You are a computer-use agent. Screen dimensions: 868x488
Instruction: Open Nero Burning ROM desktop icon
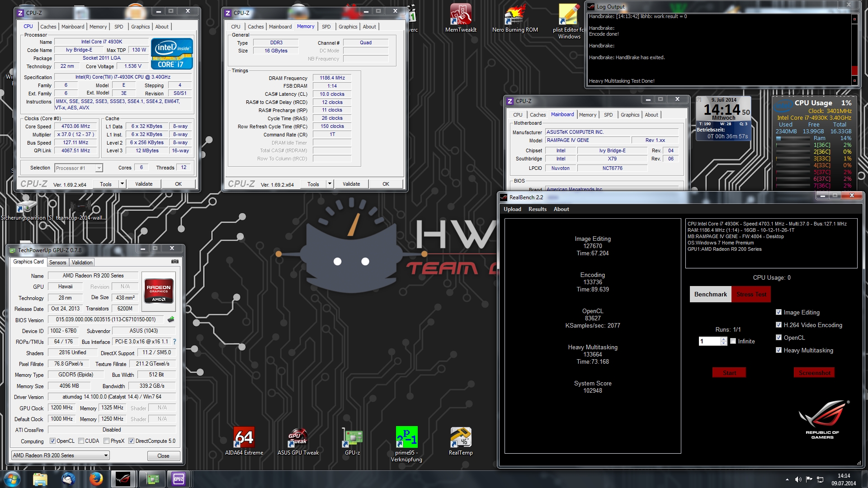click(515, 18)
